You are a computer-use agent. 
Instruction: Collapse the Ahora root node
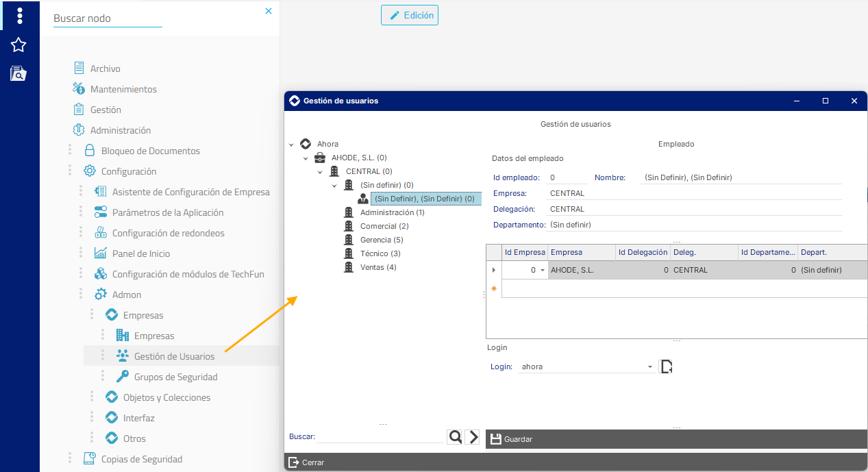click(x=291, y=145)
